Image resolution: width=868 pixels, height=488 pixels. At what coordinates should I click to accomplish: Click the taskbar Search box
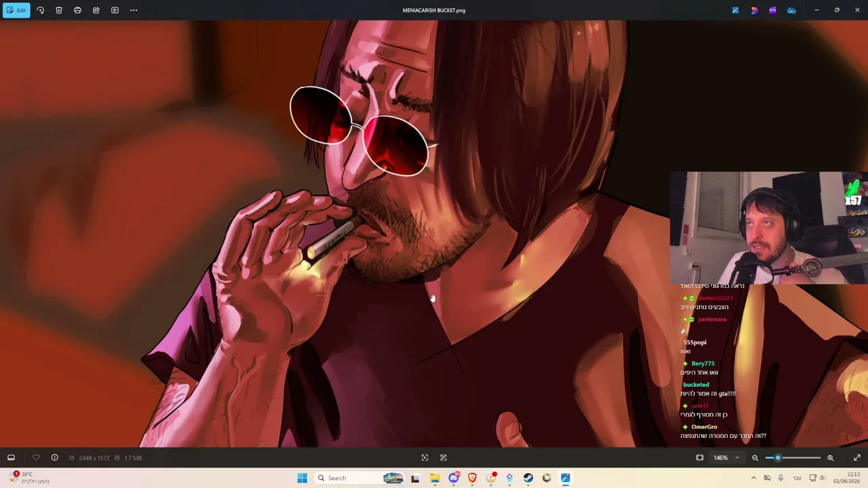point(360,478)
